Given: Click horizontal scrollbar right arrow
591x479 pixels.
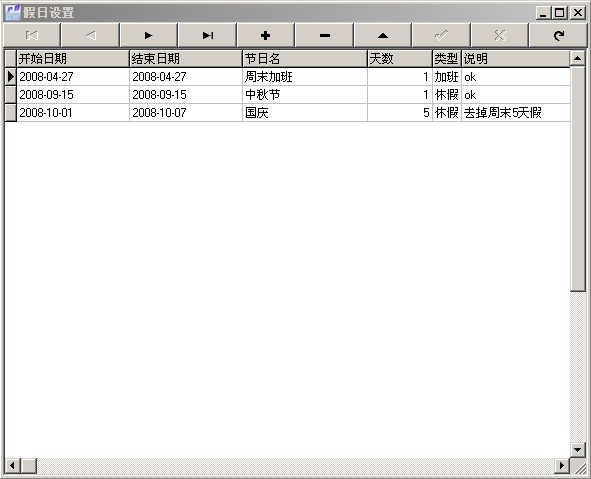Looking at the screenshot, I should click(x=562, y=465).
